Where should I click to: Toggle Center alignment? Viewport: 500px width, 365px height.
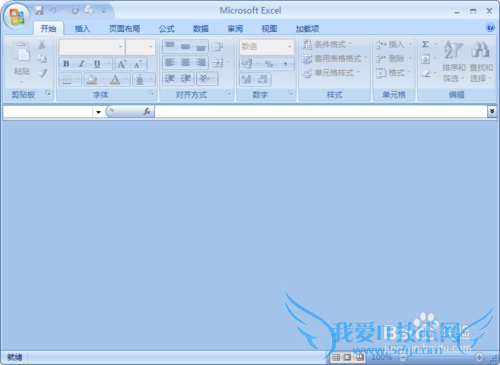(x=185, y=62)
